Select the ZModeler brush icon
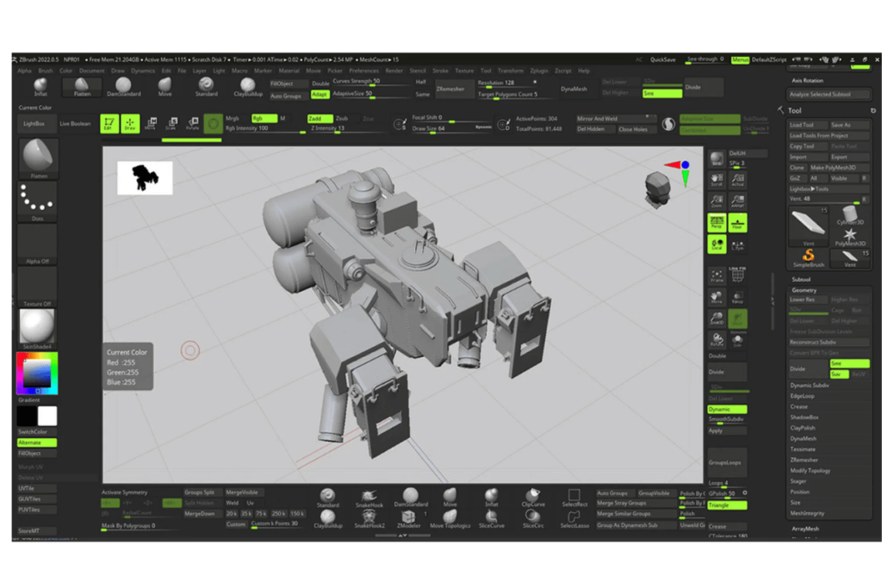882x588 pixels. (408, 517)
